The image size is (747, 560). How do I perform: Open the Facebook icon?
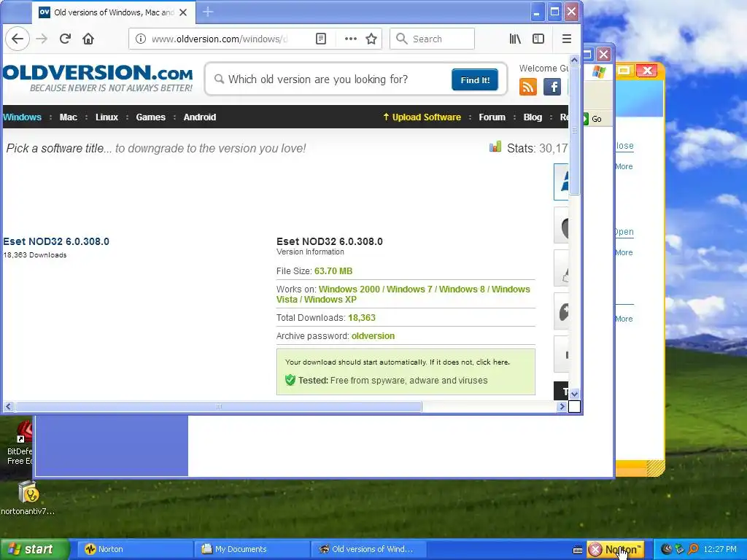(552, 87)
